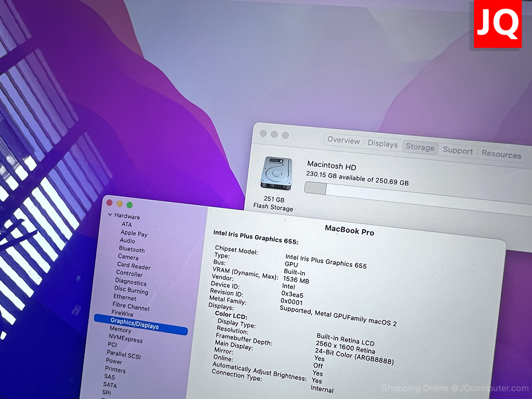The width and height of the screenshot is (532, 399).
Task: Click the 'MacBook Pro' window title
Action: tap(350, 231)
